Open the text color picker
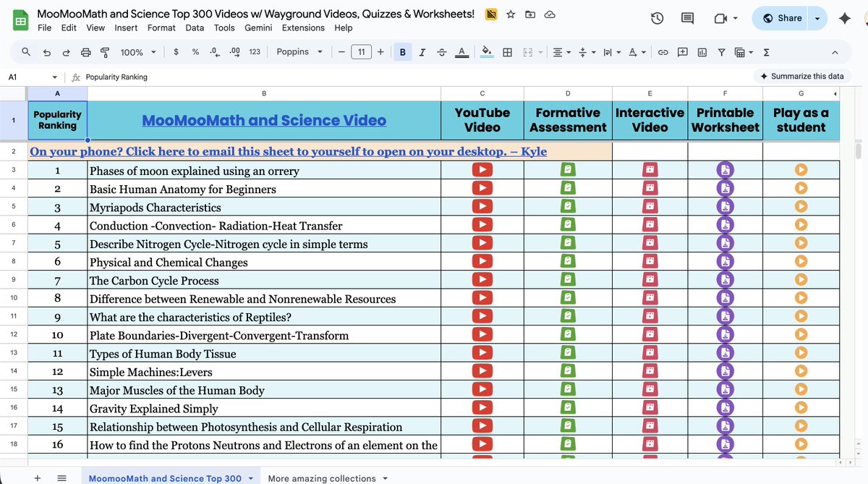The height and width of the screenshot is (484, 868). point(461,52)
